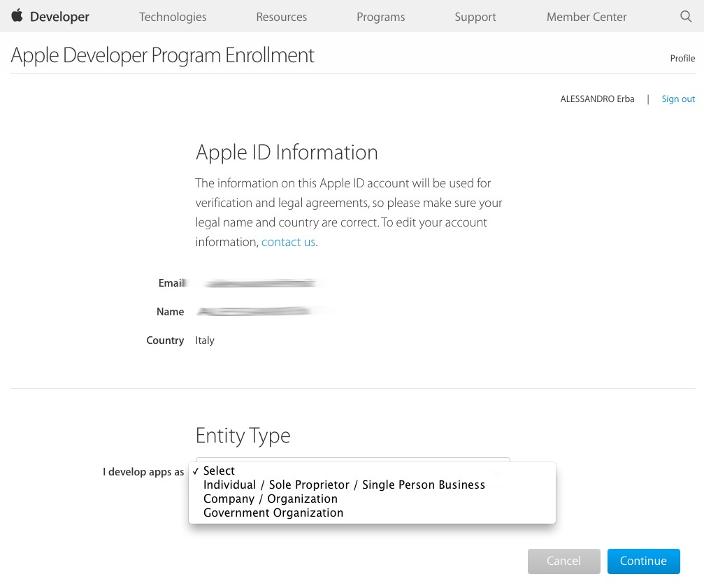Pick Company / Organization entity type
The height and width of the screenshot is (588, 704).
pyautogui.click(x=271, y=499)
